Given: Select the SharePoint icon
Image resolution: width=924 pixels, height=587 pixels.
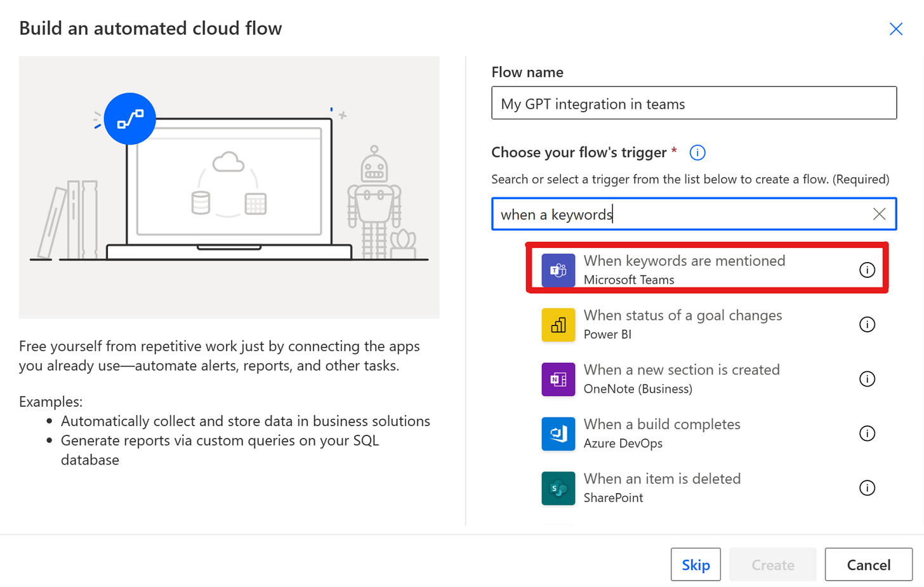Looking at the screenshot, I should coord(558,489).
